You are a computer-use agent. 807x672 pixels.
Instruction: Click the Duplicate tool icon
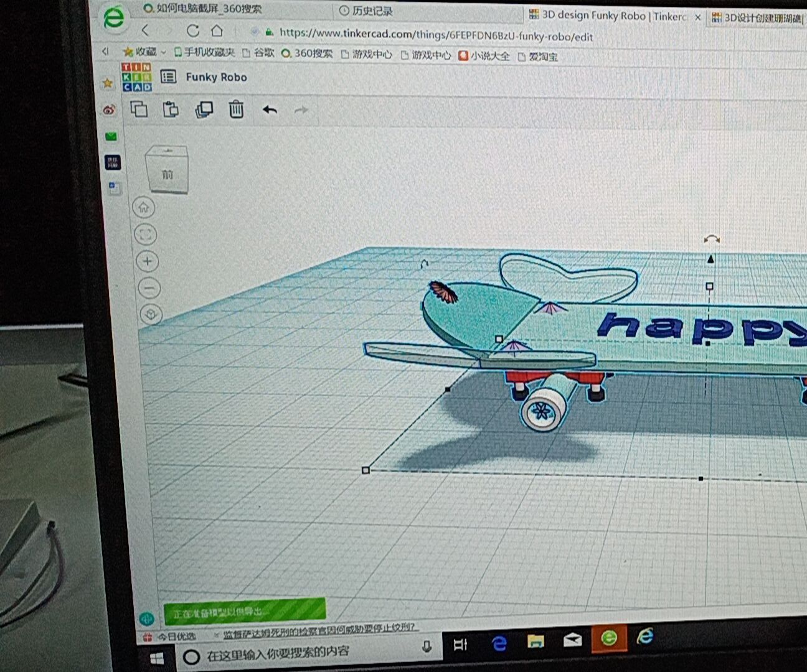[x=204, y=110]
